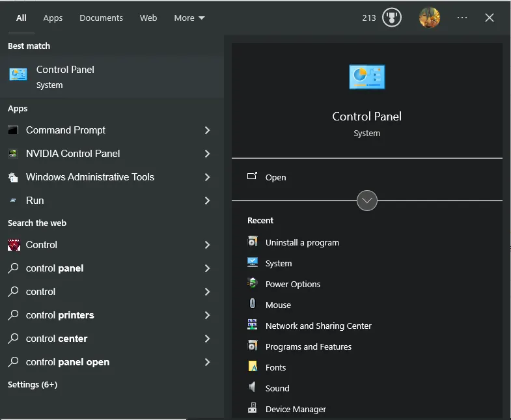Viewport: 511px width, 420px height.
Task: Open Device Manager recent item
Action: 296,409
